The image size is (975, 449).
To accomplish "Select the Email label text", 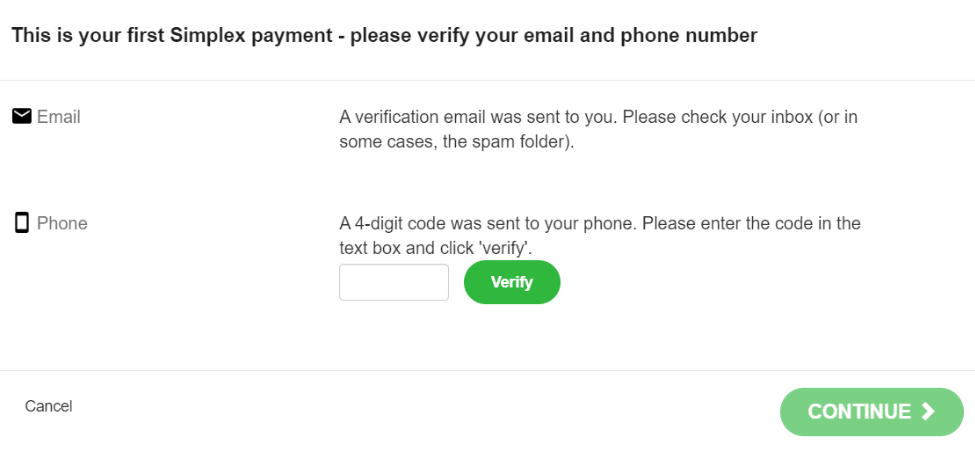I will [x=58, y=117].
